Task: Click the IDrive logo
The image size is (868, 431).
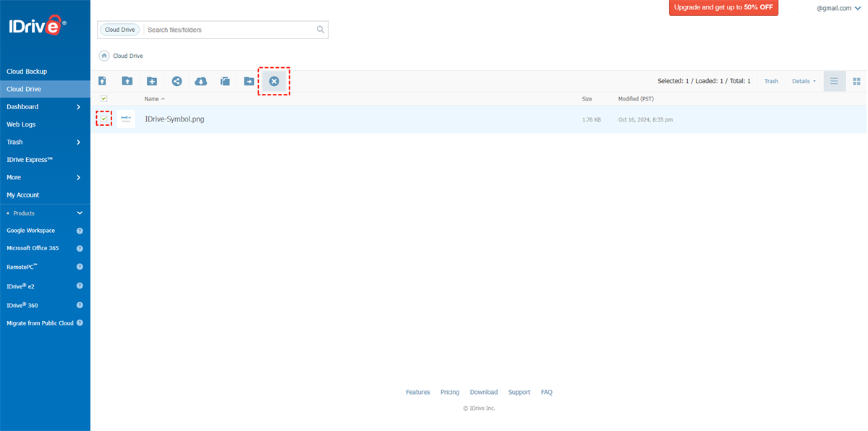Action: [38, 27]
